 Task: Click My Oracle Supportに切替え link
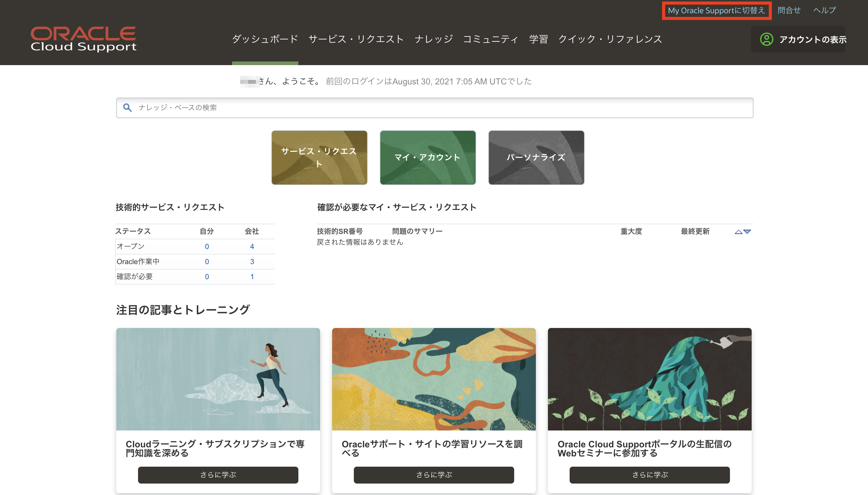coord(716,10)
